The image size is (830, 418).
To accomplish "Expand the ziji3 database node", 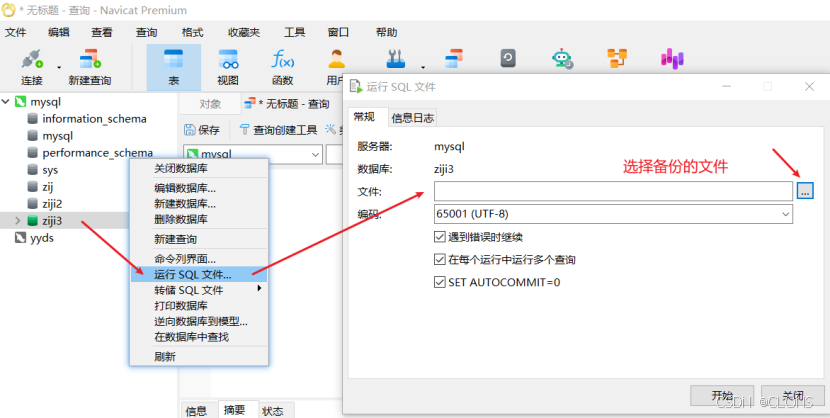I will click(18, 221).
